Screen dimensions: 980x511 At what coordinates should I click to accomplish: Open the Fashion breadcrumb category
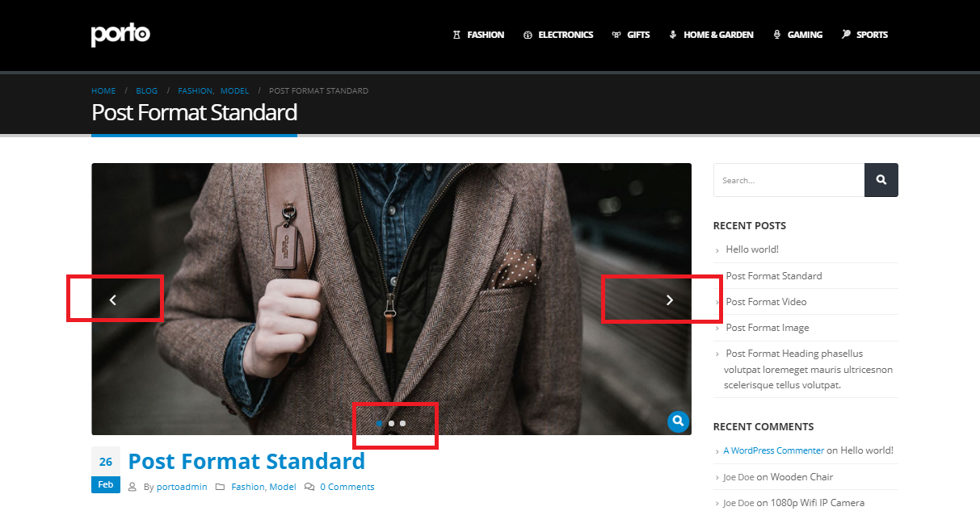pos(195,91)
